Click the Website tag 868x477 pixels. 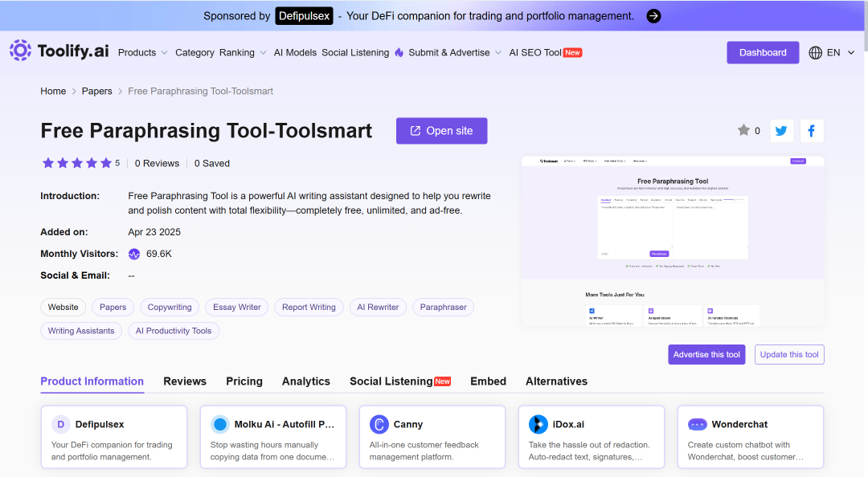click(63, 307)
